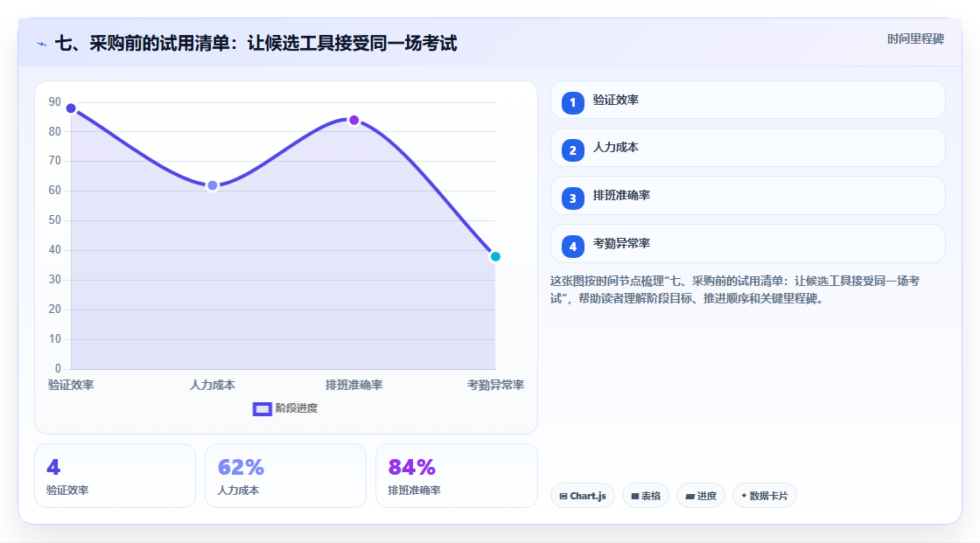Click the y-axis value 50

point(55,220)
